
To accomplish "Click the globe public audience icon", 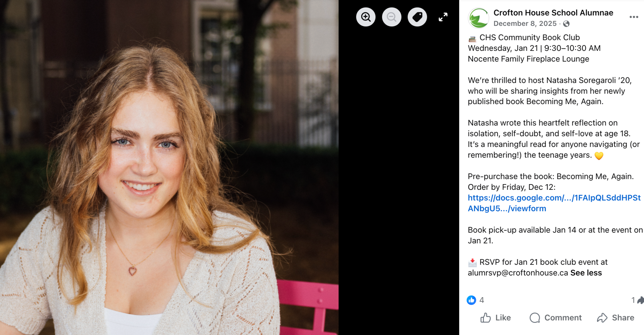I will coord(566,24).
